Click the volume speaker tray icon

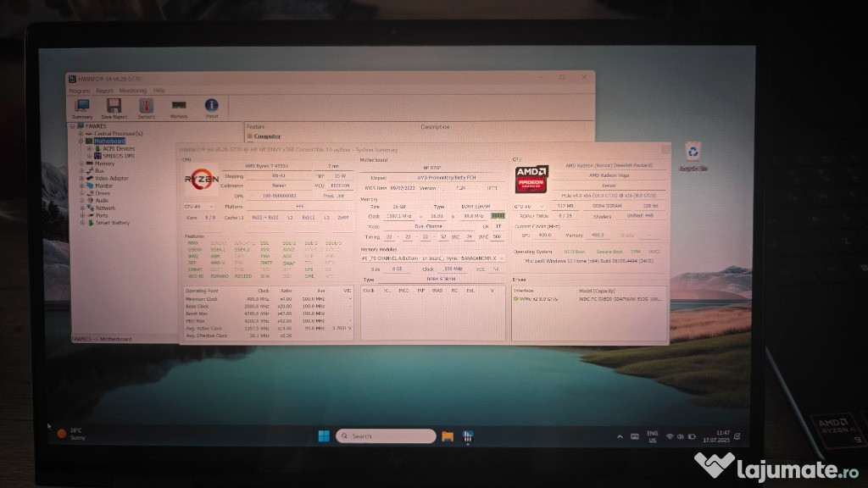[x=681, y=436]
